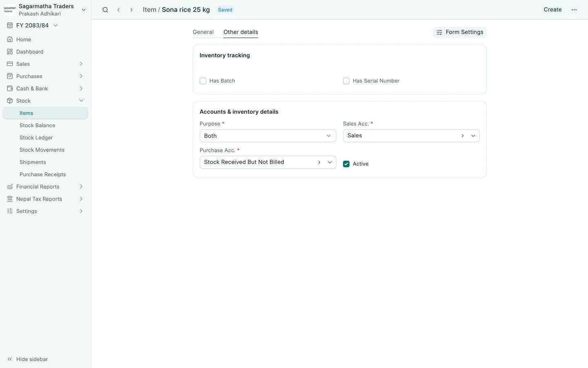Collapse the Stock section chevron
Viewport: 588px width, 368px height.
click(x=81, y=101)
